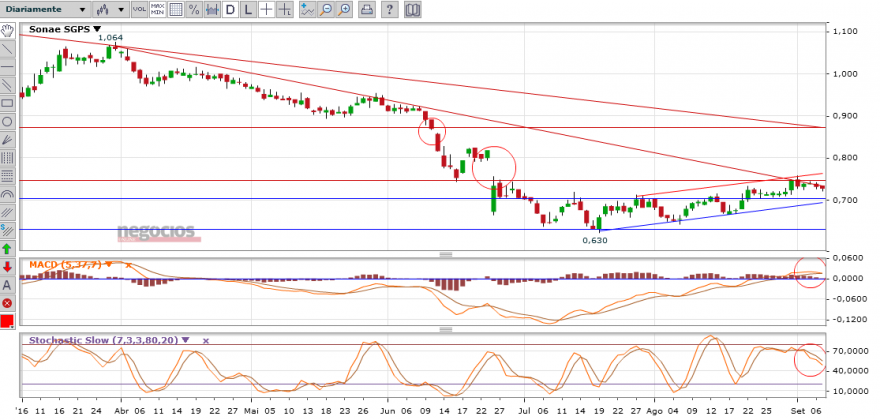The image size is (880, 420).
Task: Click the comparison range chart icon
Action: (212, 10)
